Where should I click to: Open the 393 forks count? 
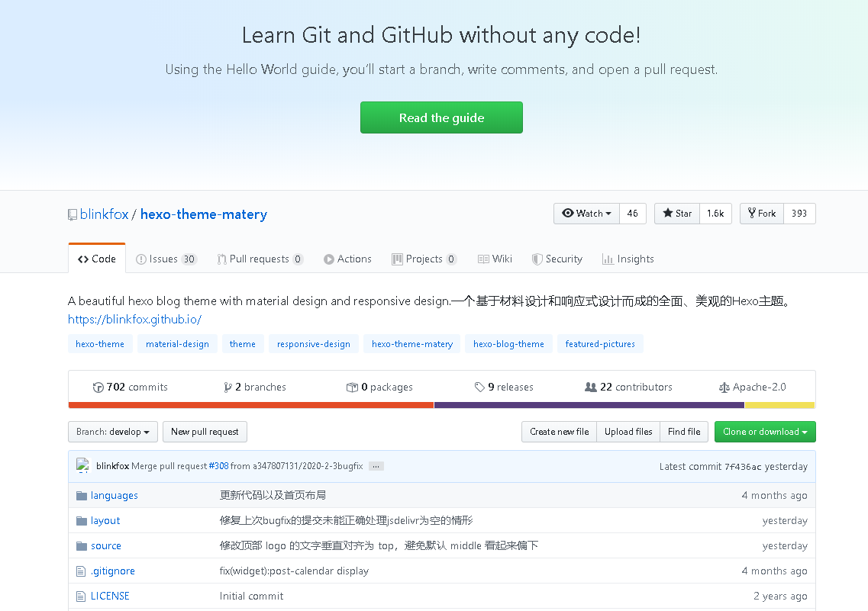[x=799, y=214]
